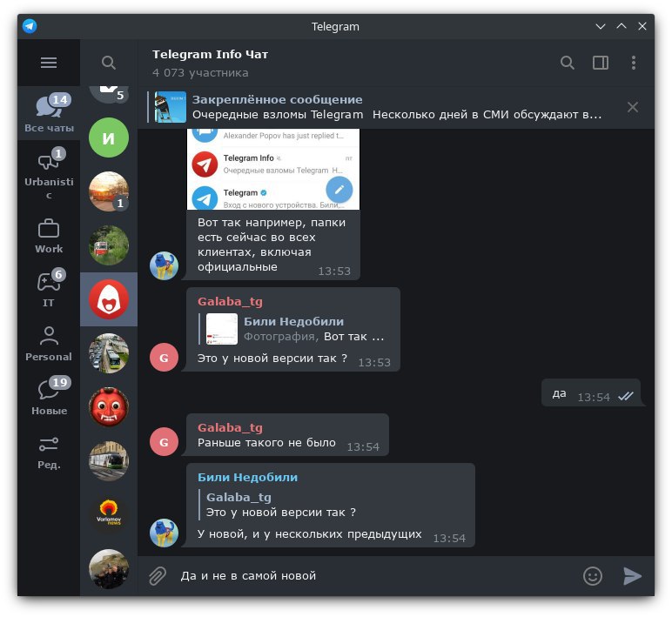Select my sent 'да' message bubble
672x617 pixels.
(x=591, y=392)
